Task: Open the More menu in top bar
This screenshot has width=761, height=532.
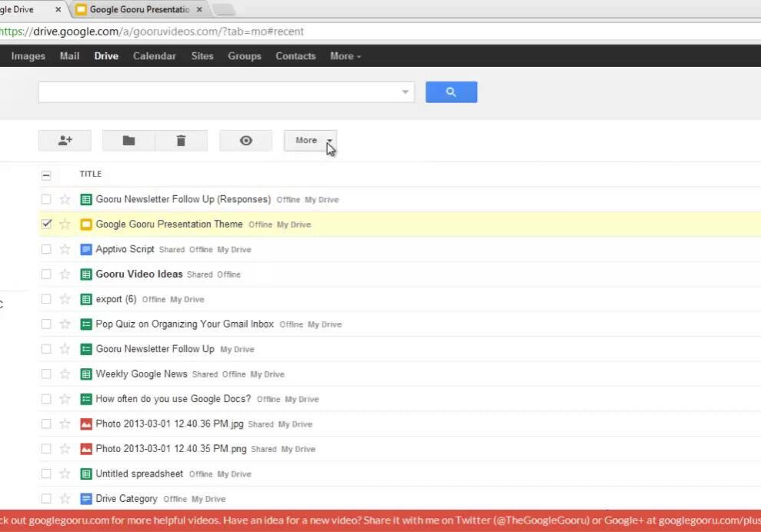Action: [x=345, y=56]
